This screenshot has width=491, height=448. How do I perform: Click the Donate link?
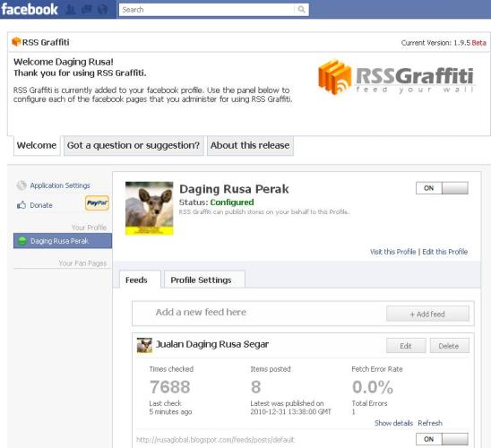41,205
